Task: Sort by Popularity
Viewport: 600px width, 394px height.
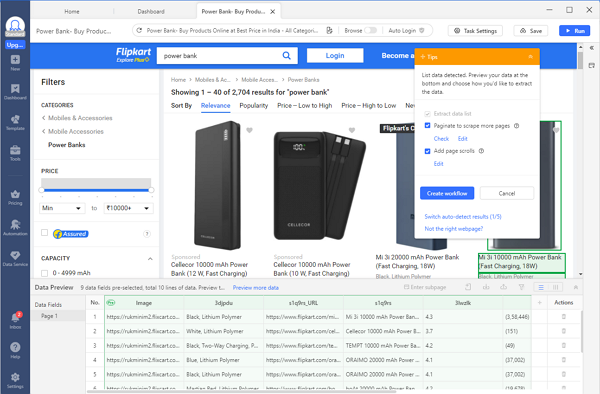Action: coord(254,106)
